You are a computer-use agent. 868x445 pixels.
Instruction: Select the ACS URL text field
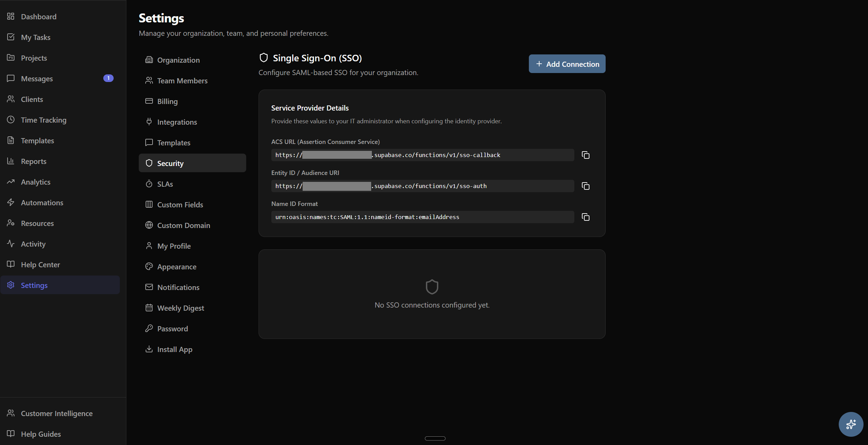pyautogui.click(x=422, y=155)
